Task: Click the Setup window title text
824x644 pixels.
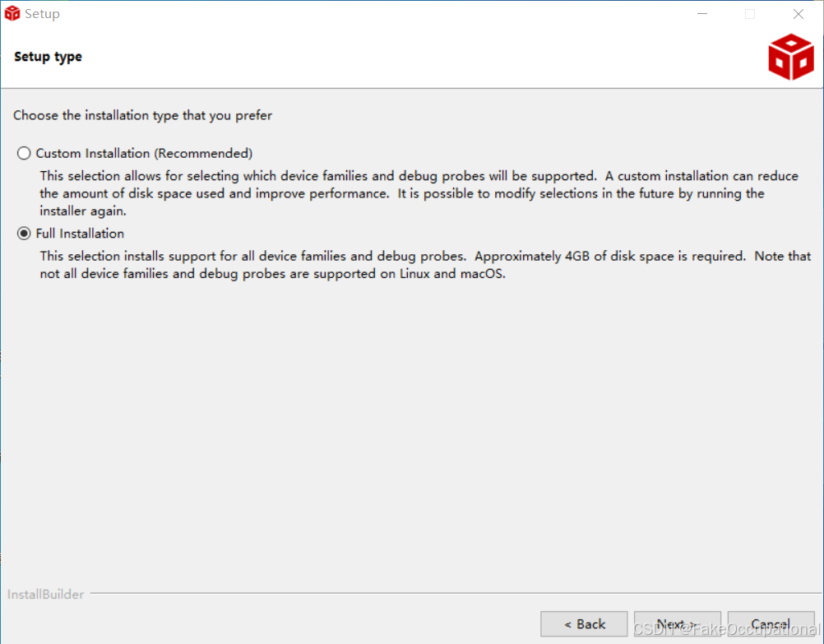Action: [x=42, y=14]
